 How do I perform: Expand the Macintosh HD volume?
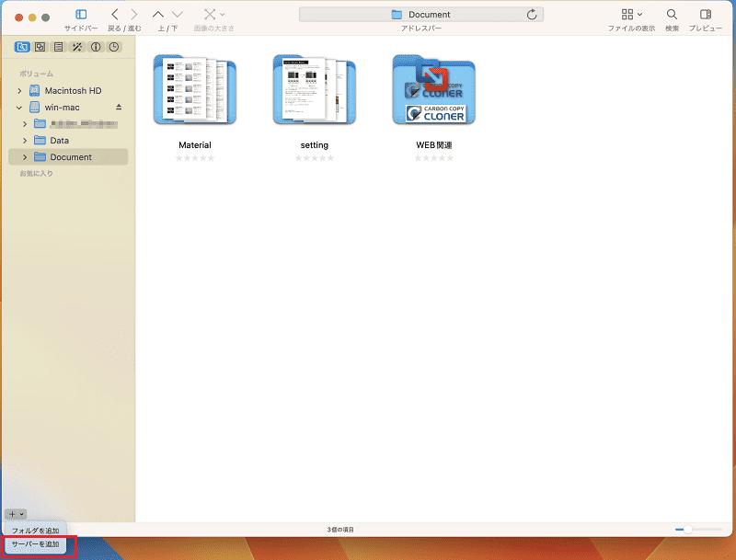point(19,90)
